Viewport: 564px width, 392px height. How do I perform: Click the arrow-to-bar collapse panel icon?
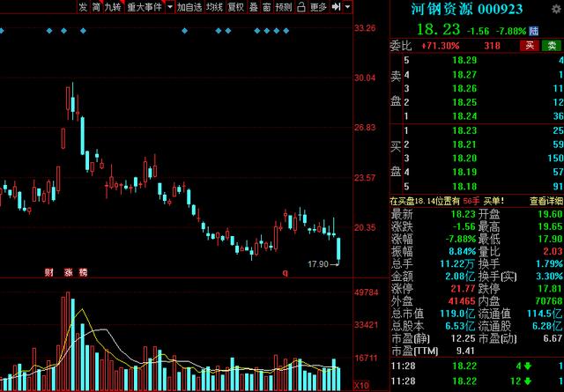336,7
